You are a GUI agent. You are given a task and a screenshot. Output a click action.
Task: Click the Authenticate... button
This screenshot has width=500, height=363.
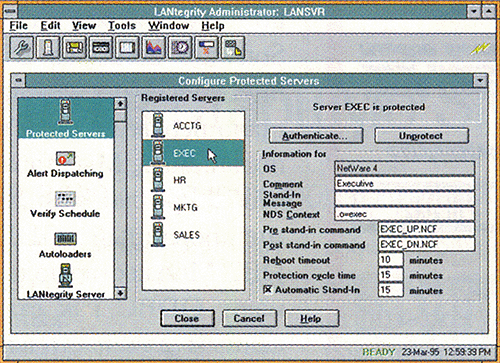pyautogui.click(x=316, y=136)
